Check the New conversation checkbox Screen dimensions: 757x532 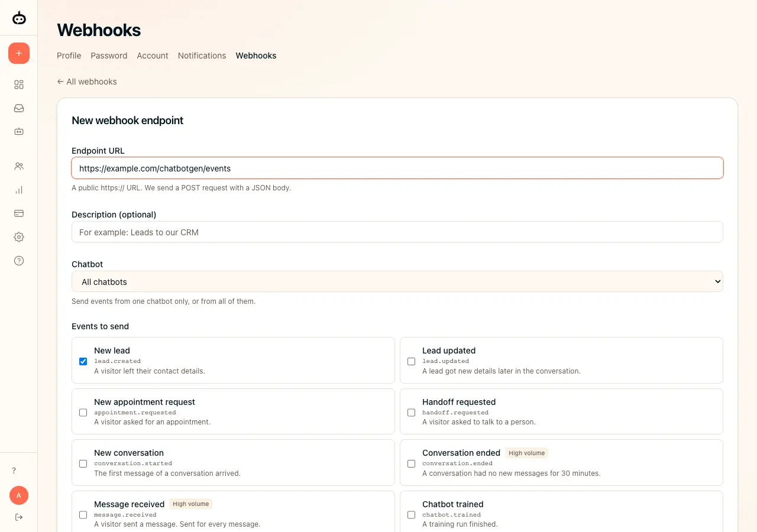click(x=83, y=463)
